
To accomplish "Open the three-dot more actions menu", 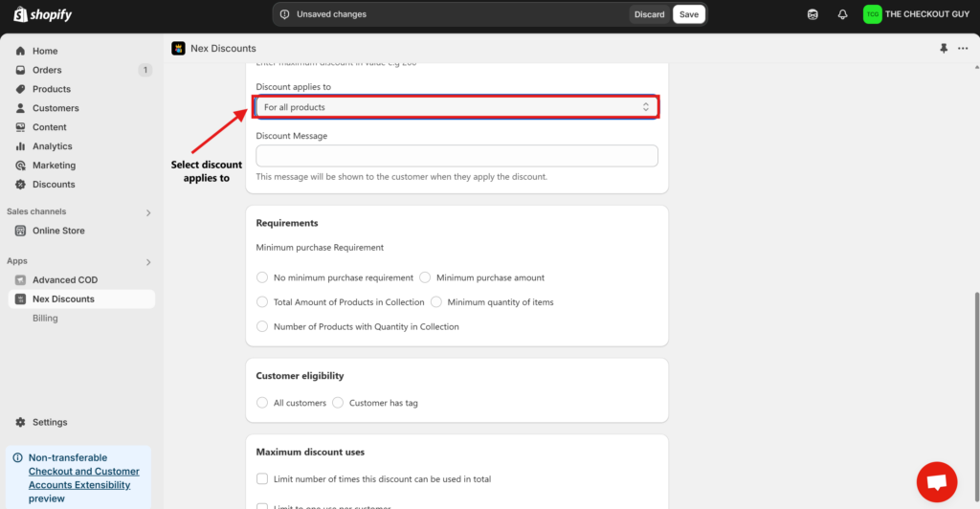I will (x=963, y=48).
